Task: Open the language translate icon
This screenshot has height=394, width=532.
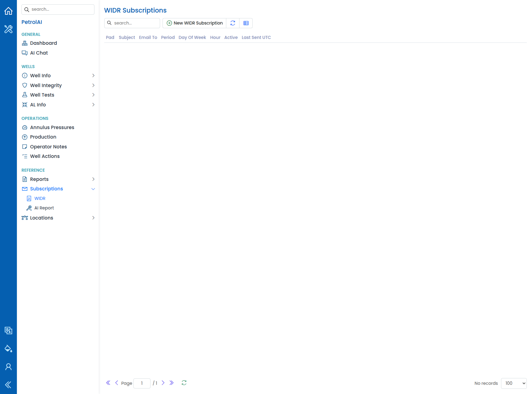Action: (x=8, y=330)
